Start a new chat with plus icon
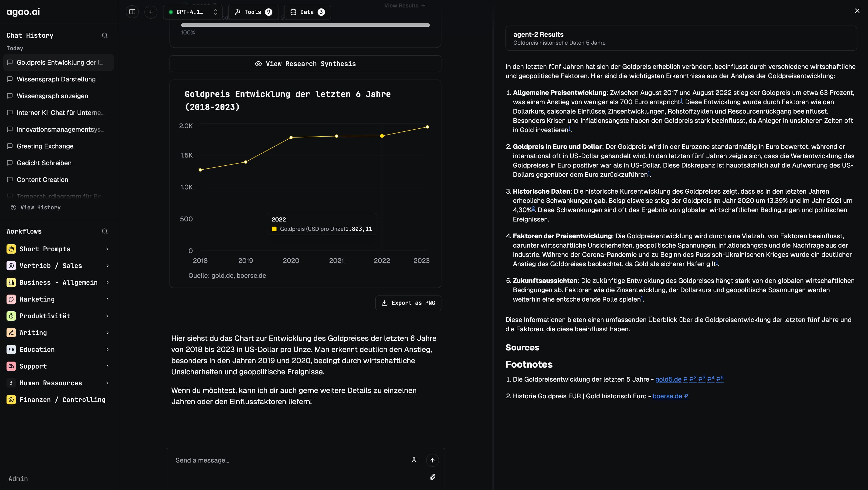Screen dimensions: 868x490 click(151, 12)
